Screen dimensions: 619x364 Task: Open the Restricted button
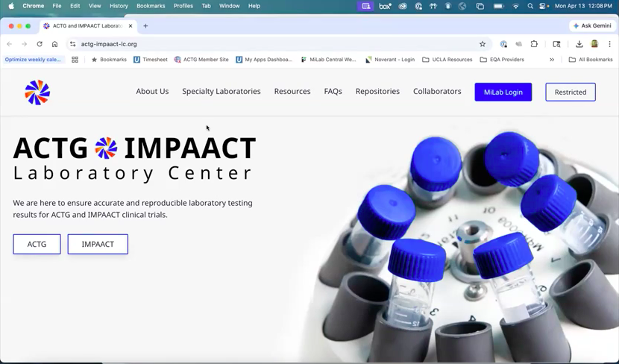pyautogui.click(x=571, y=92)
